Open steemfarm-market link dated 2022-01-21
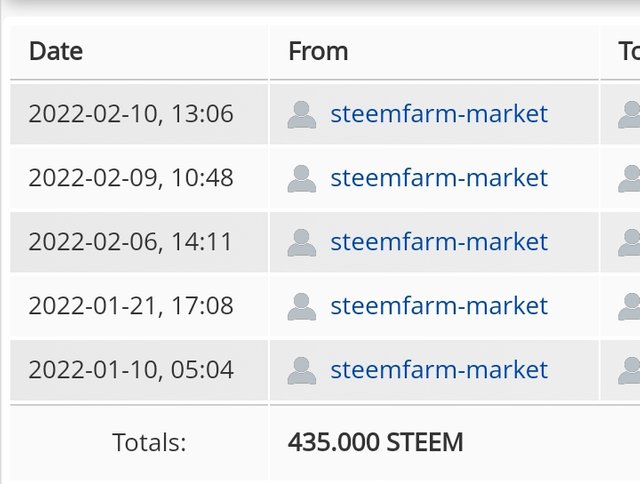 (x=439, y=306)
